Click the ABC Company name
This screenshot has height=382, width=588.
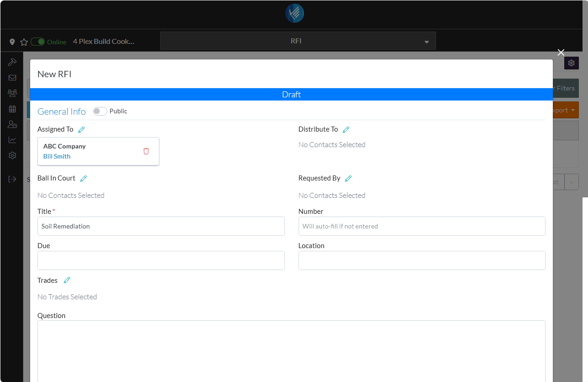64,146
